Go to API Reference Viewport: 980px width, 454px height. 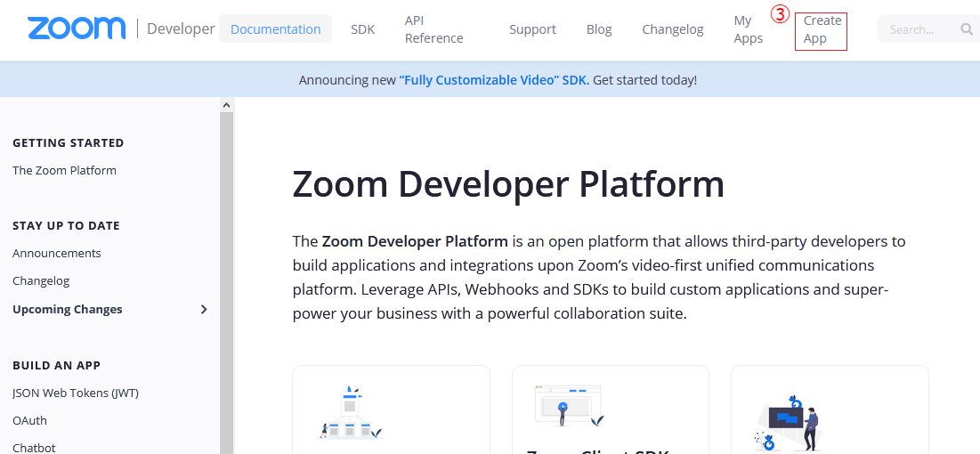tap(433, 29)
